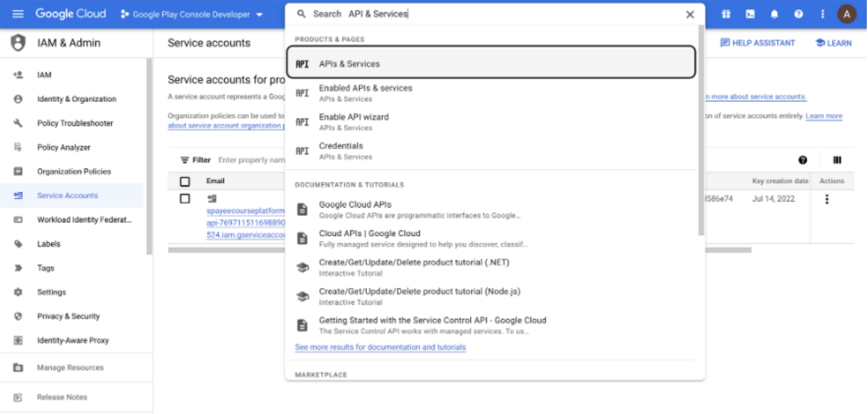Image resolution: width=868 pixels, height=414 pixels.
Task: Choose Credentials from search results
Action: [341, 146]
